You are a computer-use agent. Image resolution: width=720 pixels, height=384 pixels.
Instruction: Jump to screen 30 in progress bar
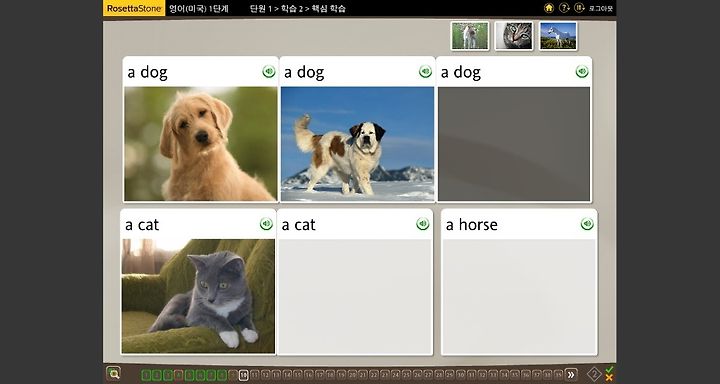click(x=460, y=375)
